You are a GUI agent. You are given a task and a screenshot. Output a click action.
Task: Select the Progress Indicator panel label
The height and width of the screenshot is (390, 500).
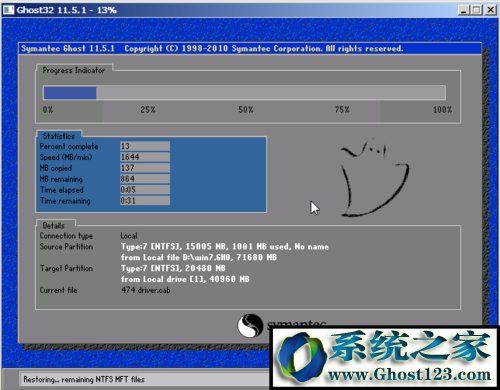tap(74, 70)
